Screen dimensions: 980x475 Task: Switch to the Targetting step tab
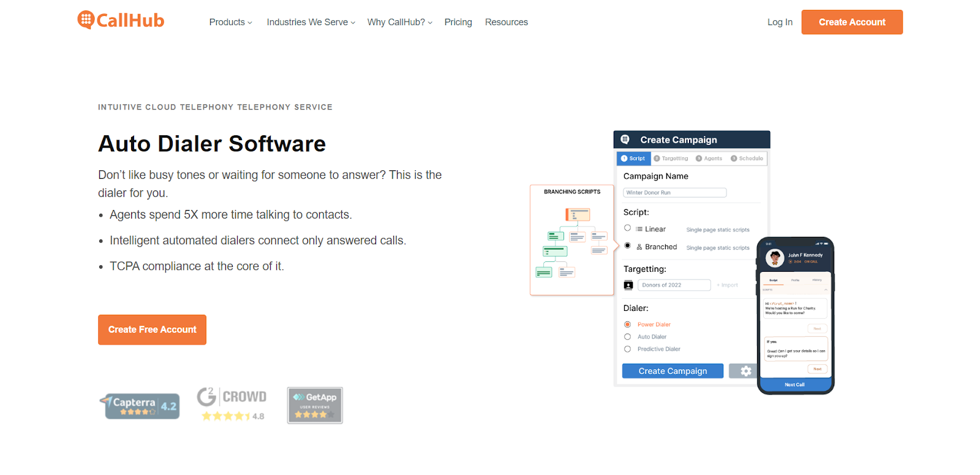point(671,159)
